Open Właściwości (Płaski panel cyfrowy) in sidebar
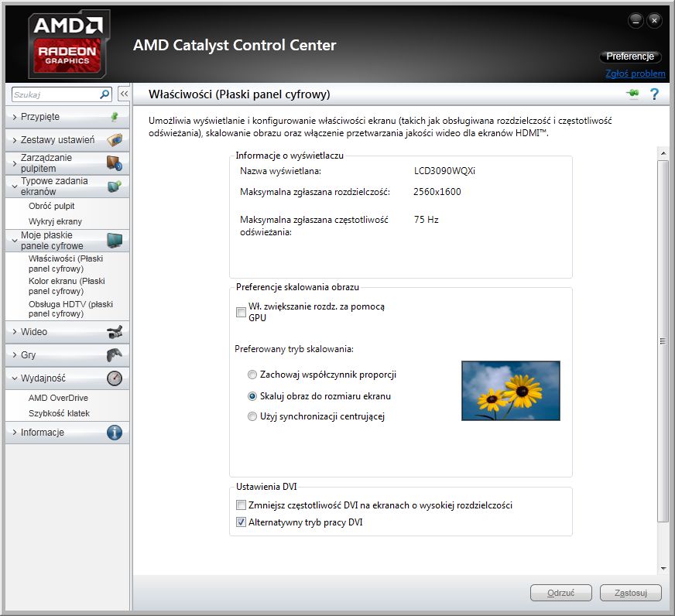The image size is (675, 616). click(x=66, y=263)
